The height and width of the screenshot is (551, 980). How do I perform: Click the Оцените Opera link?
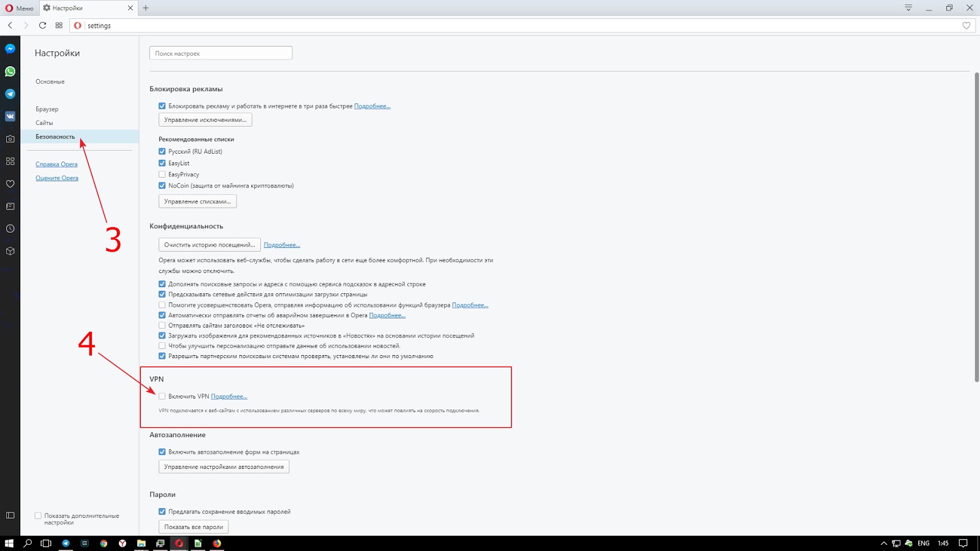tap(57, 178)
